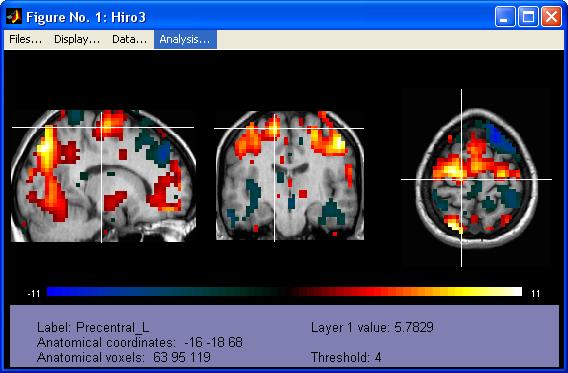
Task: Click the crosshair intersection in sagittal view
Action: click(x=101, y=127)
